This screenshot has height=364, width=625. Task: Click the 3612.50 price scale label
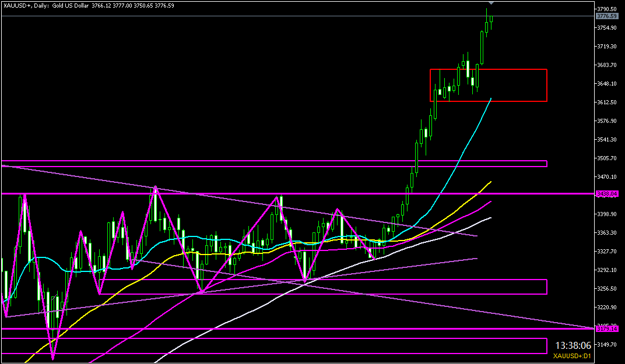[607, 103]
